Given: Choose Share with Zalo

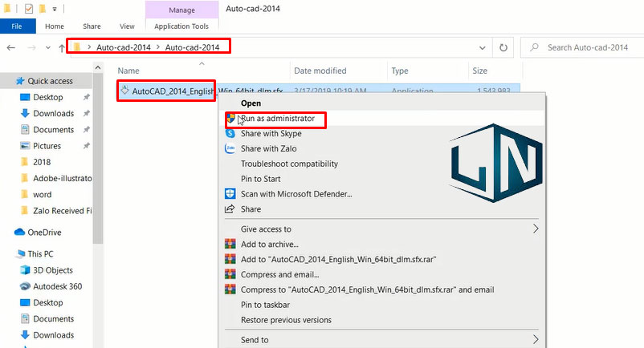Looking at the screenshot, I should [269, 149].
